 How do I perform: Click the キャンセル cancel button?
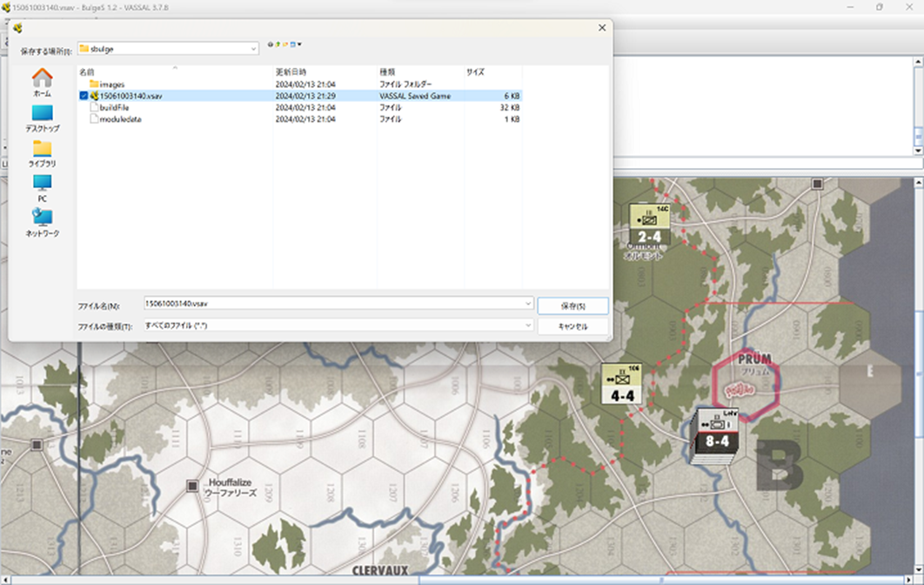pyautogui.click(x=572, y=326)
